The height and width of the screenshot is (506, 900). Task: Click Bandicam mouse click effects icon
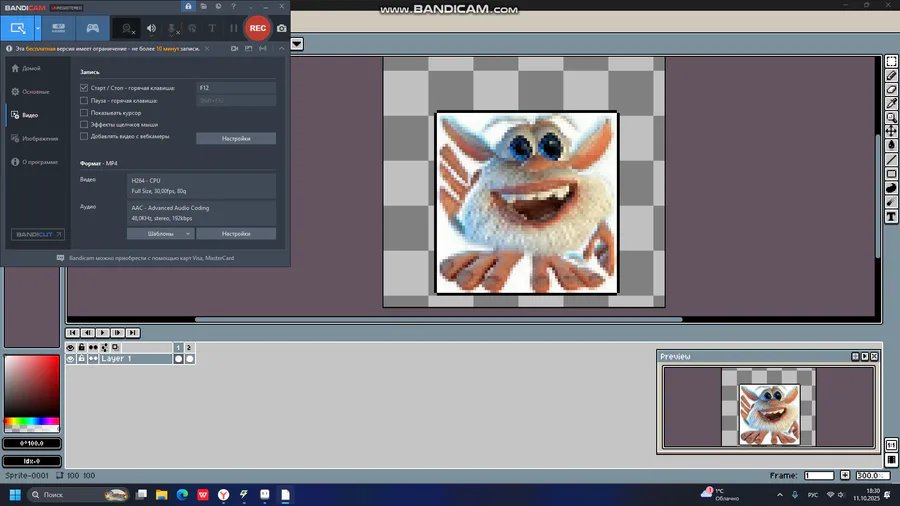192,28
